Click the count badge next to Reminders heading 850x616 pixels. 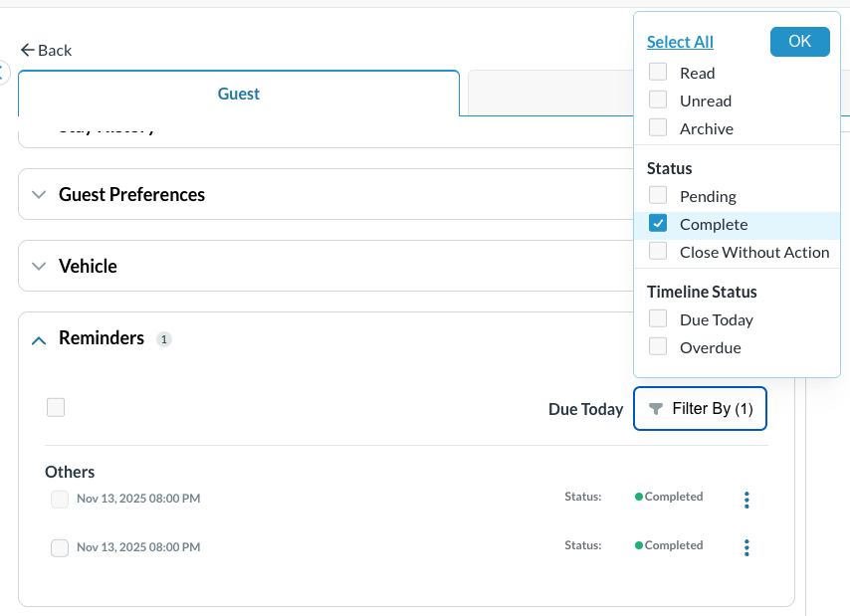[x=164, y=338]
